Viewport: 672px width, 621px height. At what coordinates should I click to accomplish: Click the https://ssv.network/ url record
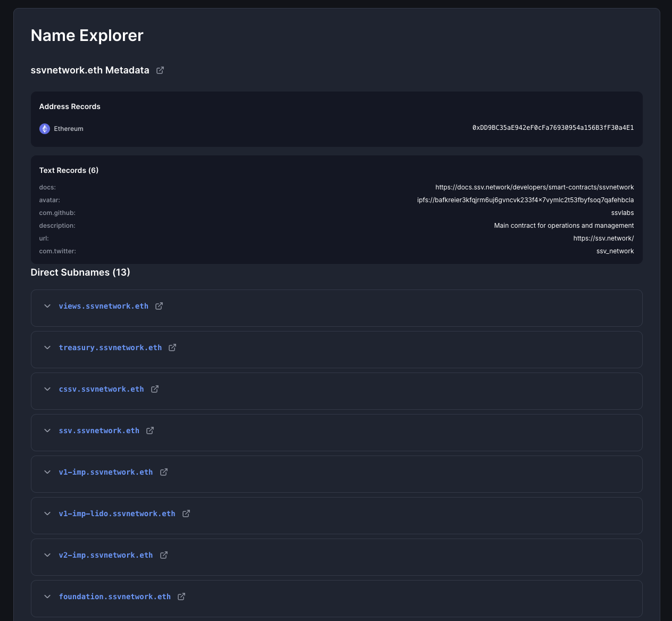(603, 238)
